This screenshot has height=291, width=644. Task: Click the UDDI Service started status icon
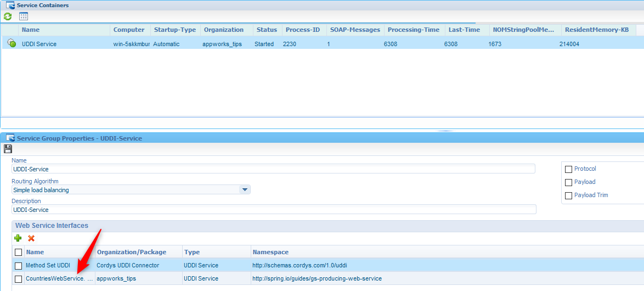pyautogui.click(x=12, y=43)
